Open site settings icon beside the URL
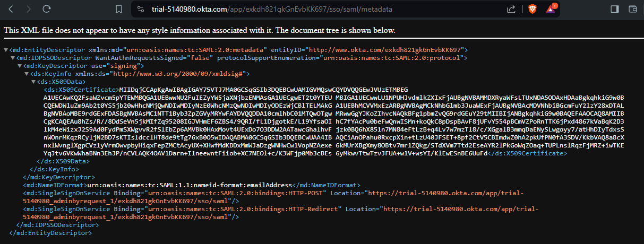644x244 pixels. tap(140, 9)
